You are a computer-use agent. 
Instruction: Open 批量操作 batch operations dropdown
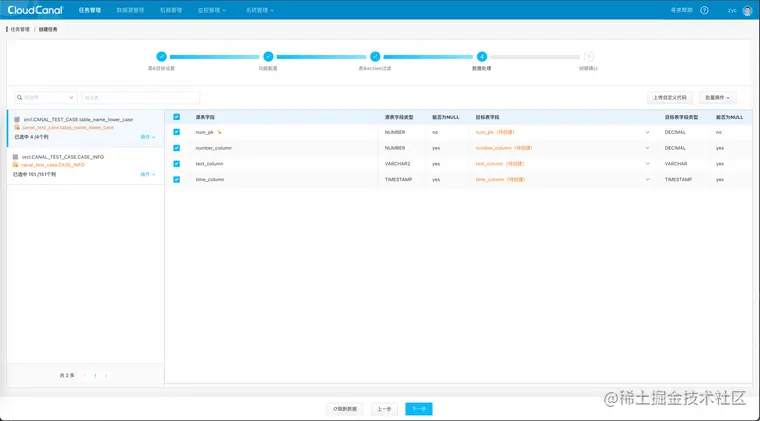[x=717, y=97]
